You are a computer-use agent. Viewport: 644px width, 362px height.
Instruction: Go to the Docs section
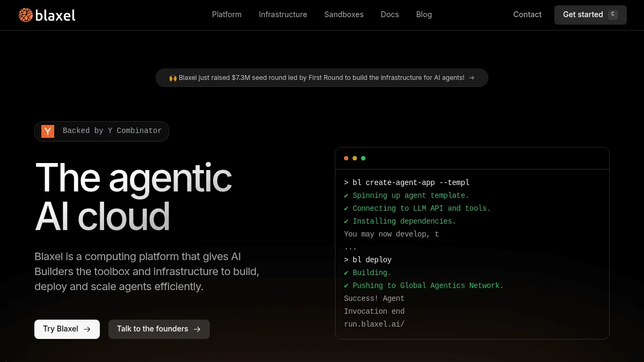390,14
